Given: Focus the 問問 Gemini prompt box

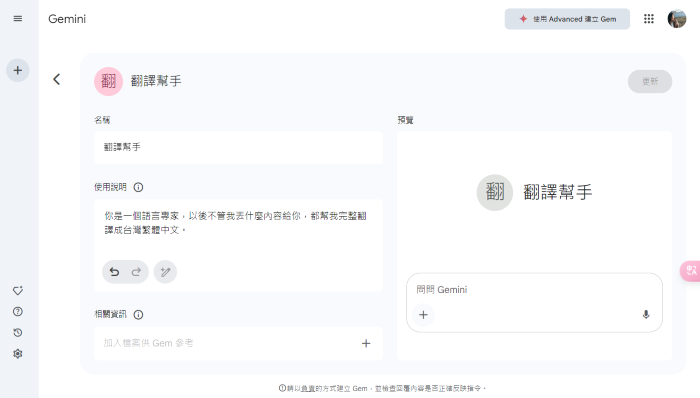Looking at the screenshot, I should point(534,290).
